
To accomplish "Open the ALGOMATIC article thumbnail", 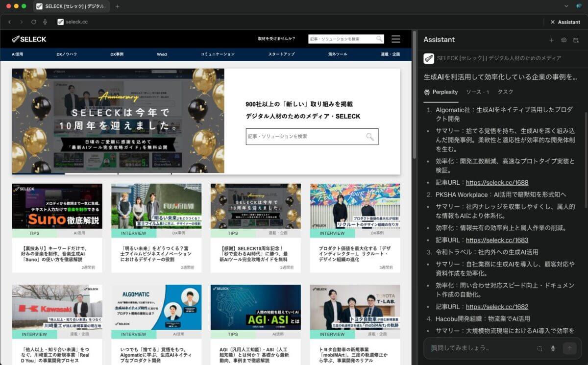I will [x=156, y=307].
